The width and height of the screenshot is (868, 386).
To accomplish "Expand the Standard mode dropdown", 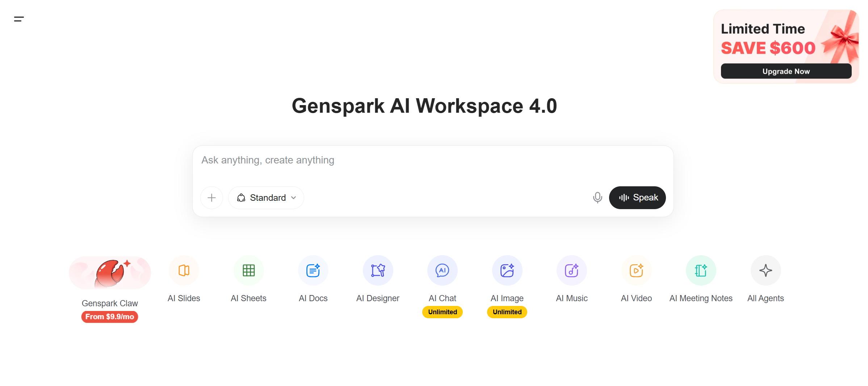I will pyautogui.click(x=266, y=198).
